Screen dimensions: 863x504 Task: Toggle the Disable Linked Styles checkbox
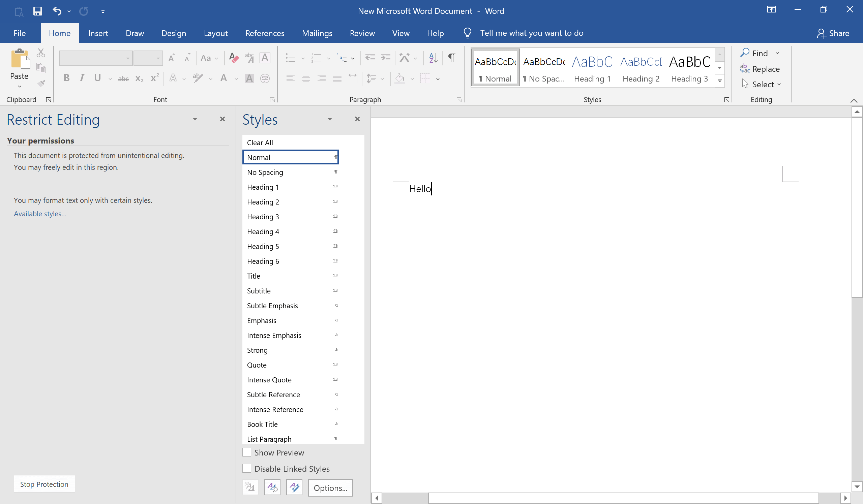(246, 469)
